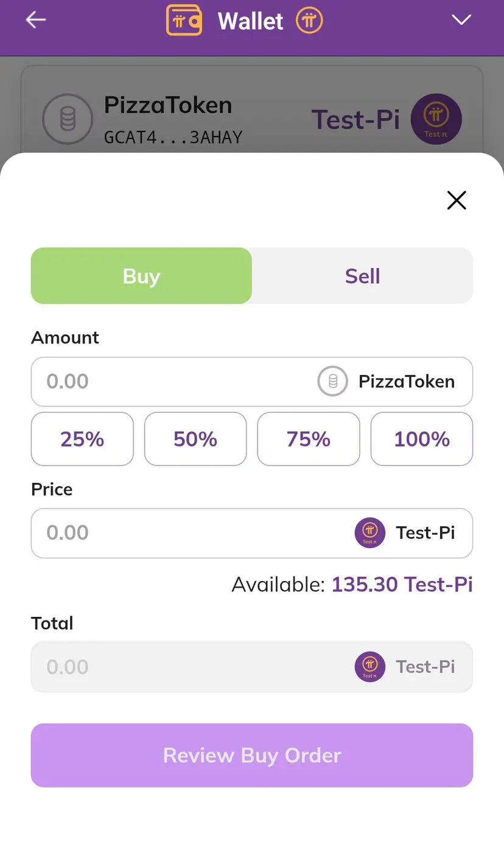Tap the Test-Pi icon in the Total field

370,667
